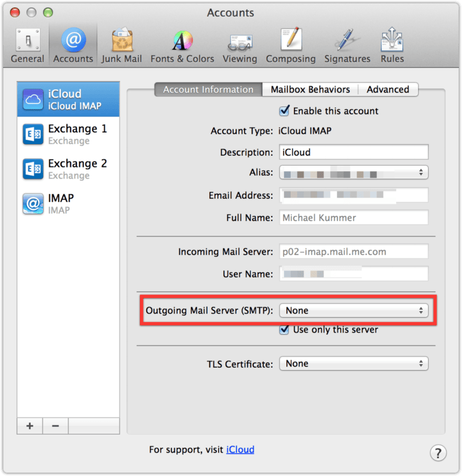Open the Alias dropdown
Image resolution: width=462 pixels, height=476 pixels.
[x=354, y=172]
